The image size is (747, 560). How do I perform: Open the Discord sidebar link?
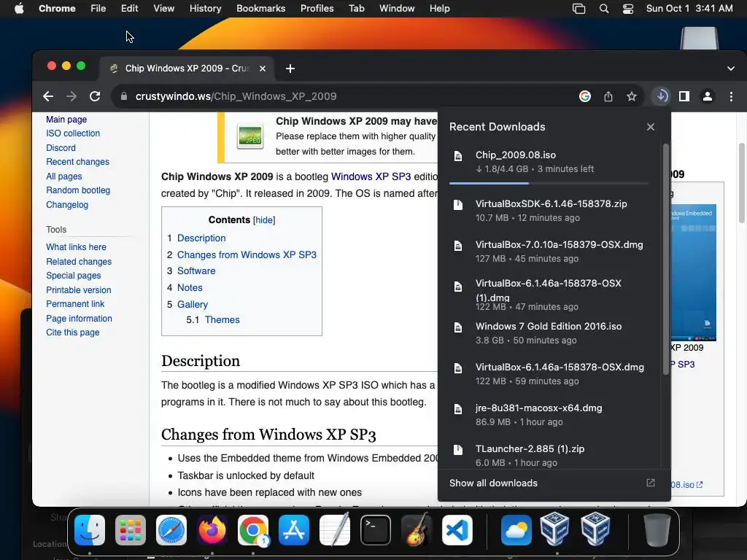click(x=61, y=147)
